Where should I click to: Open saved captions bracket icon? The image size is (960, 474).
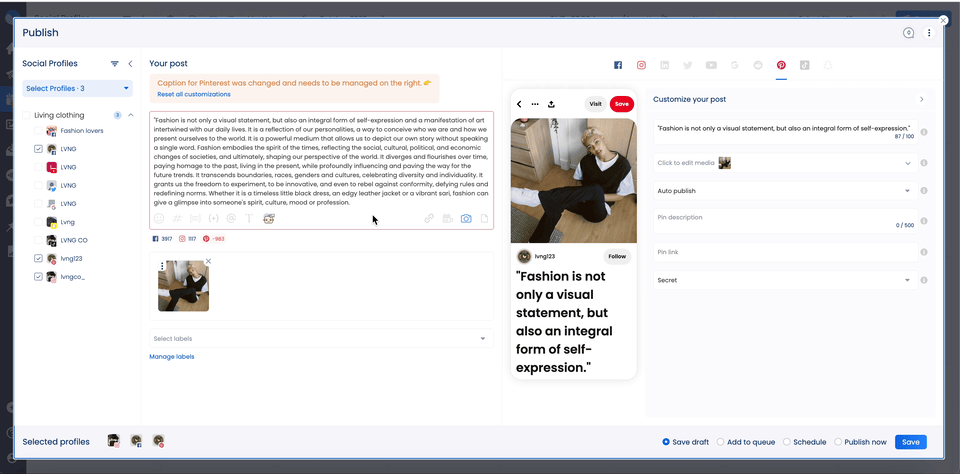pyautogui.click(x=195, y=218)
